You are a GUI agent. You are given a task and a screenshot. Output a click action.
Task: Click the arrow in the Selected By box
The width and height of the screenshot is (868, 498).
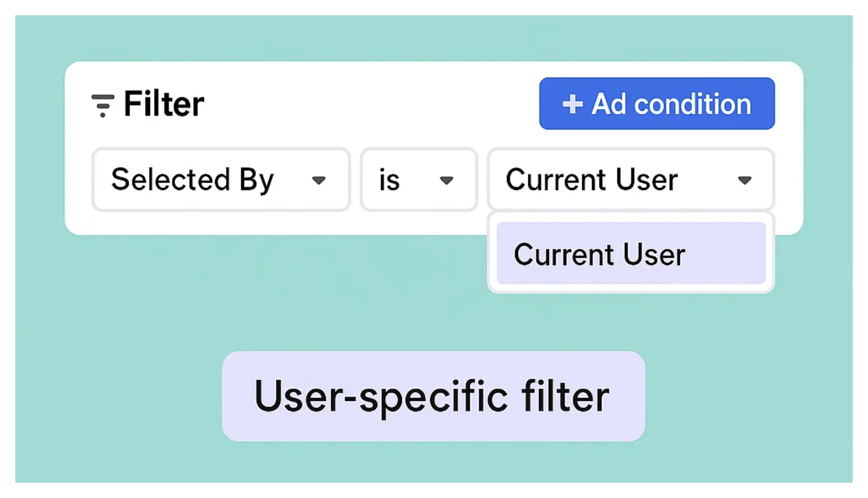[319, 180]
